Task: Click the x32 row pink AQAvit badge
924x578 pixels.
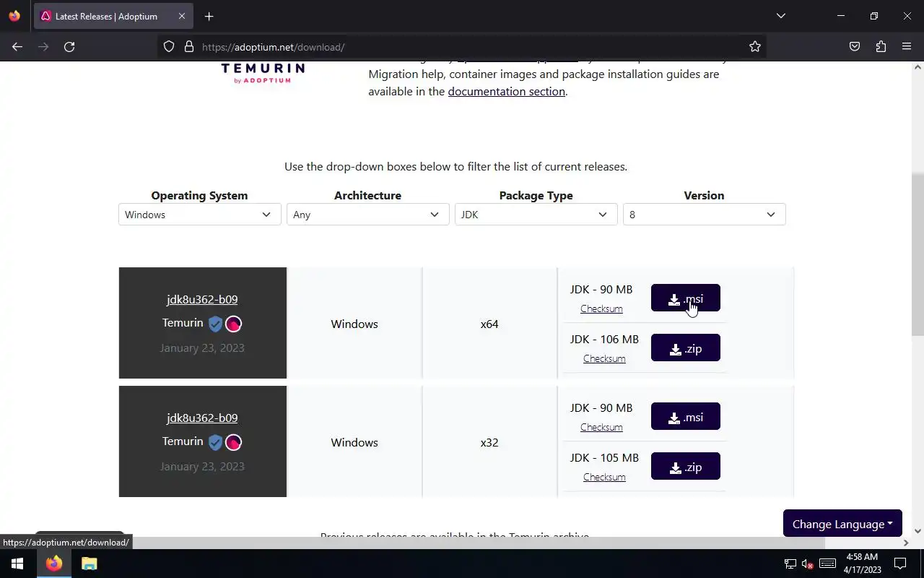Action: point(233,442)
